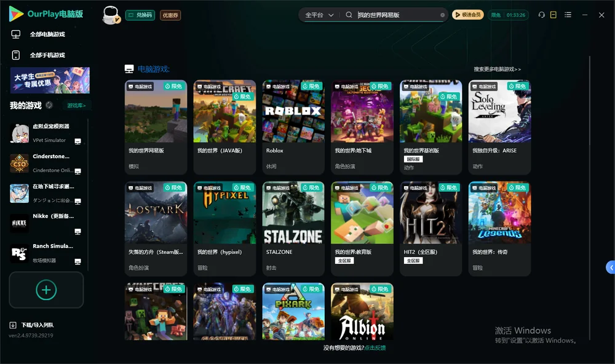
Task: Open the 极速会员 membership button
Action: coord(467,15)
